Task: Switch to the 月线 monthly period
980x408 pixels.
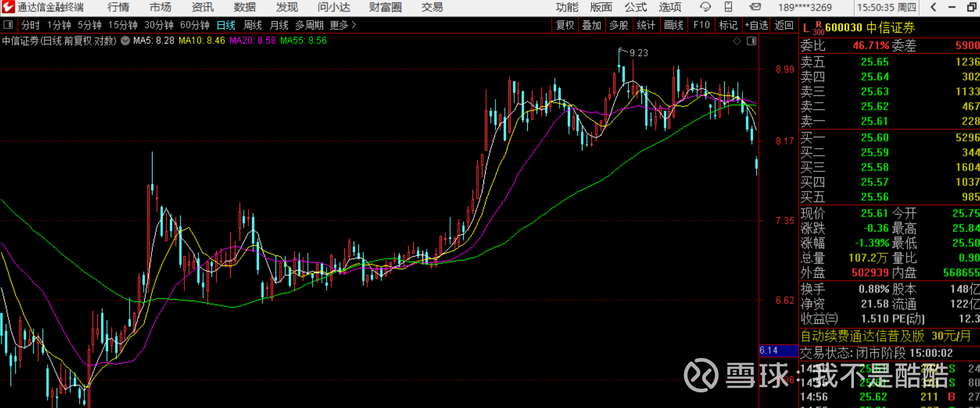Action: (279, 25)
